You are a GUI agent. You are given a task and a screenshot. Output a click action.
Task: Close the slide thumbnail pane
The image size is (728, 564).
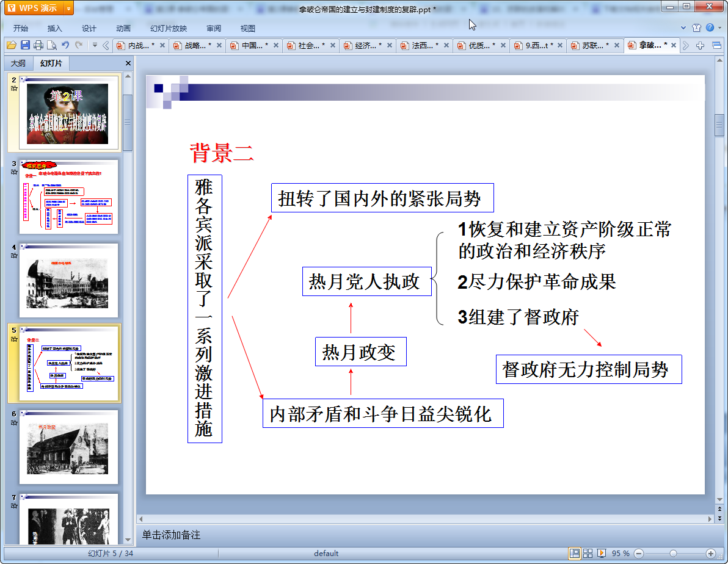click(x=128, y=63)
